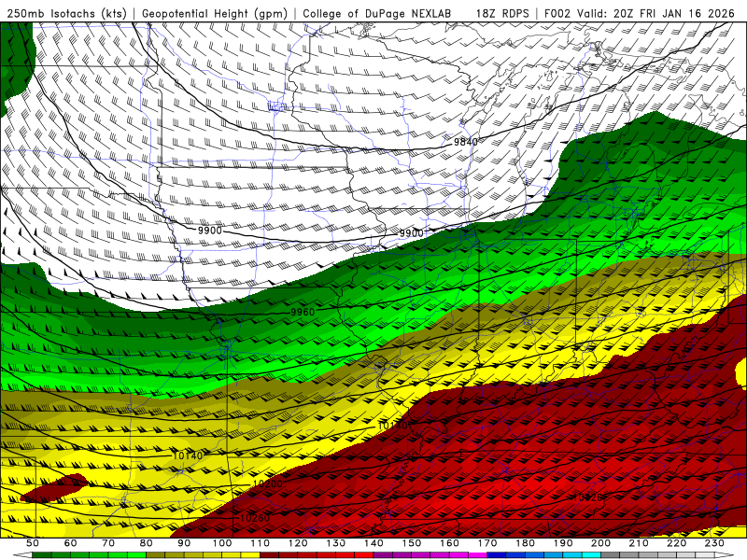This screenshot has height=560, width=747.
Task: Click the 'Geopotential Height (gpm)' title text
Action: [215, 13]
